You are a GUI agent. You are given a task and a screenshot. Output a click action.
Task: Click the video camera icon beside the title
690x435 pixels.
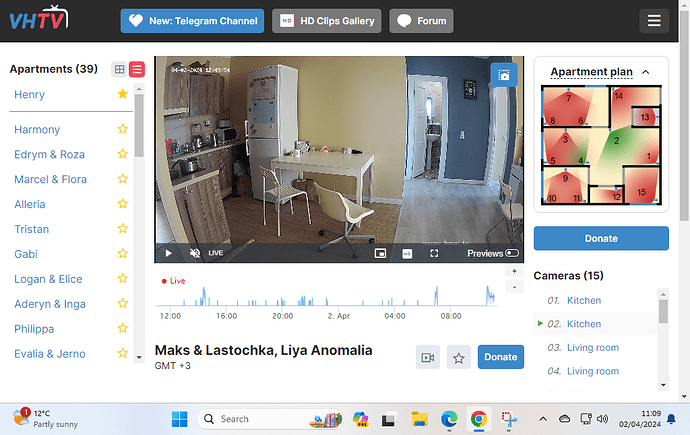pyautogui.click(x=428, y=357)
